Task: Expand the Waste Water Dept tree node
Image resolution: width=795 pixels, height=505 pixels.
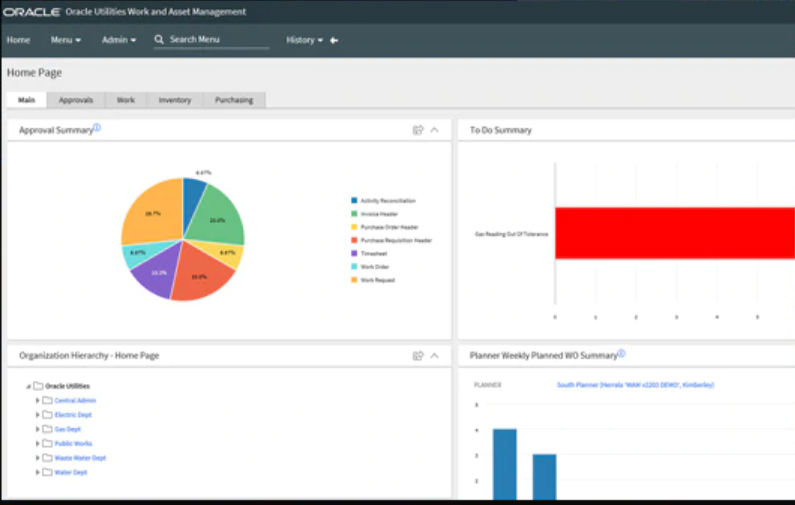Action: click(x=38, y=458)
